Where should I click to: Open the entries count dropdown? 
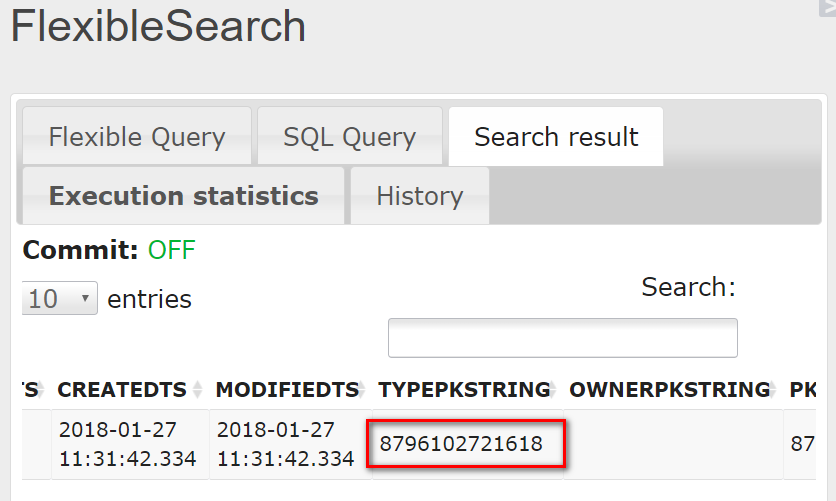[59, 298]
